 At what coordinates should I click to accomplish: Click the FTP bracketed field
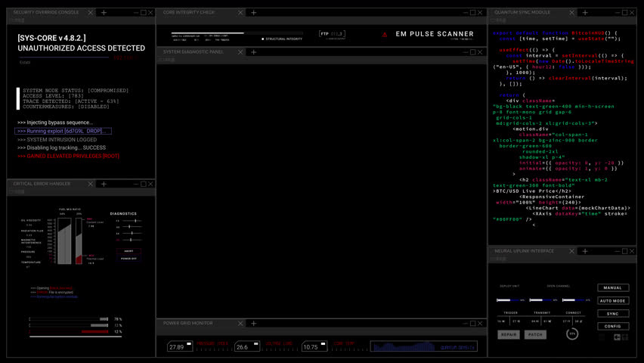[x=332, y=34]
